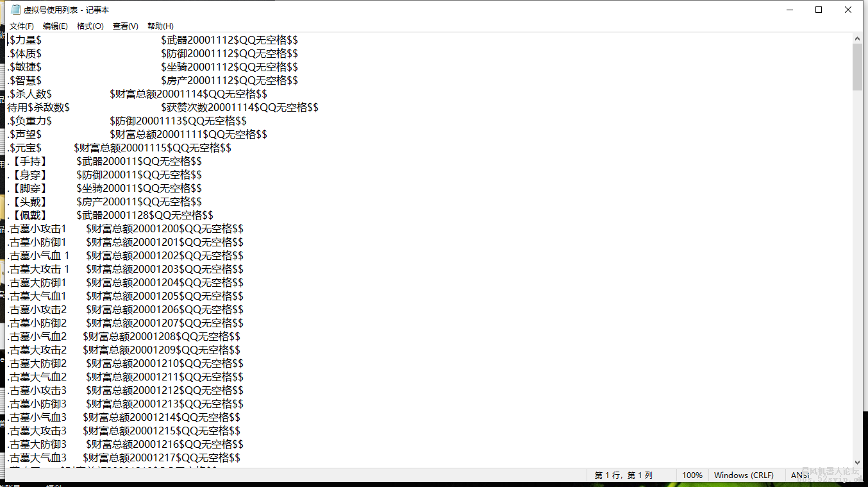Image resolution: width=868 pixels, height=487 pixels.
Task: Open the 编辑(E) menu
Action: tap(55, 26)
